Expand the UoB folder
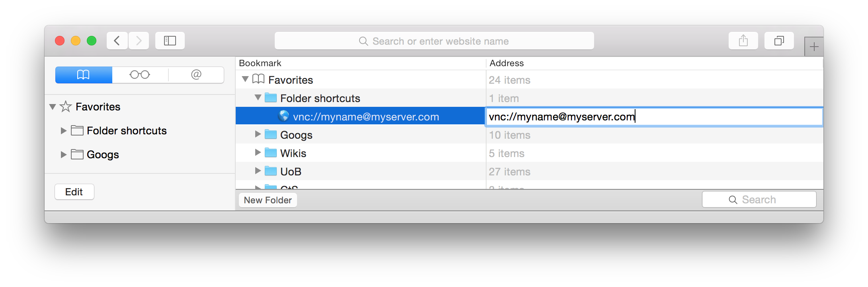Viewport: 868px width, 287px height. [x=258, y=171]
